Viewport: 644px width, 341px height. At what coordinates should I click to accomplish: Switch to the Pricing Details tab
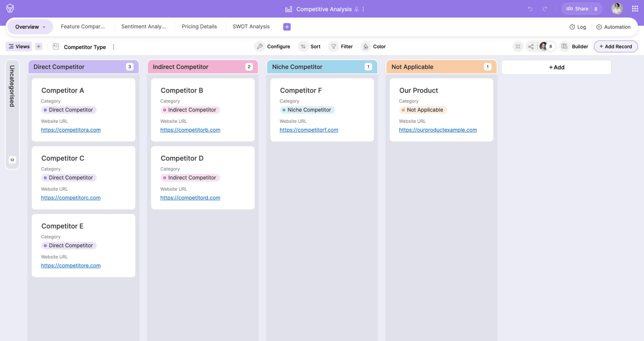pos(199,27)
